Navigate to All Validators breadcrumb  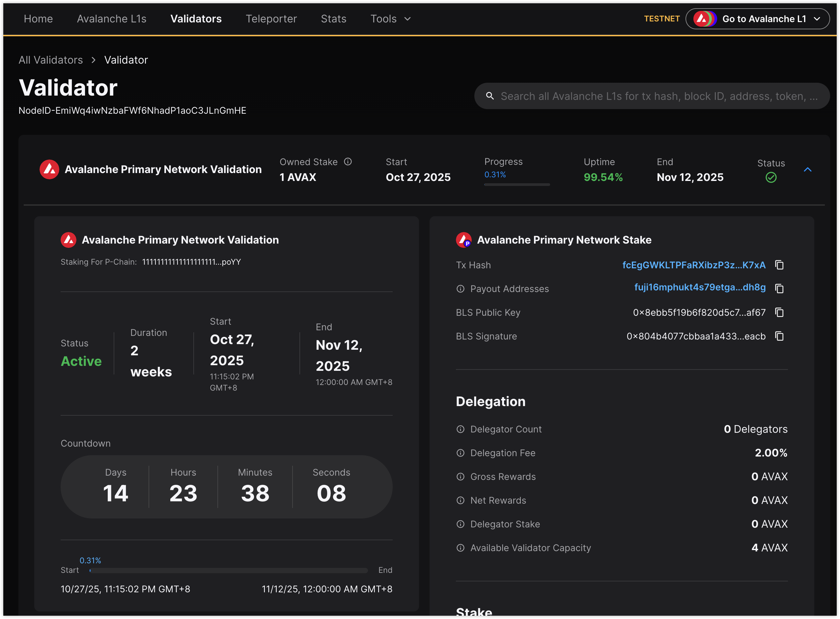50,60
